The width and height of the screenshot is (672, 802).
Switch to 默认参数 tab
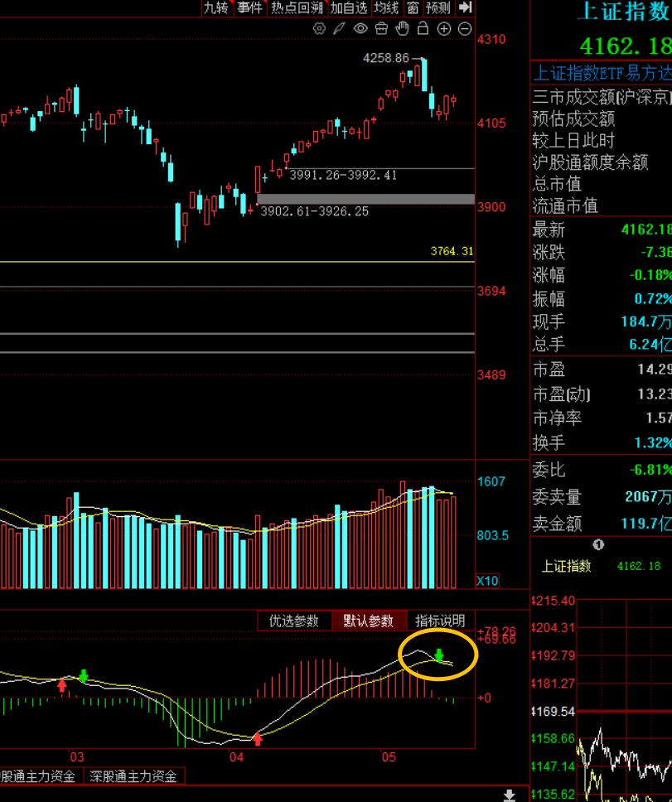pos(368,621)
